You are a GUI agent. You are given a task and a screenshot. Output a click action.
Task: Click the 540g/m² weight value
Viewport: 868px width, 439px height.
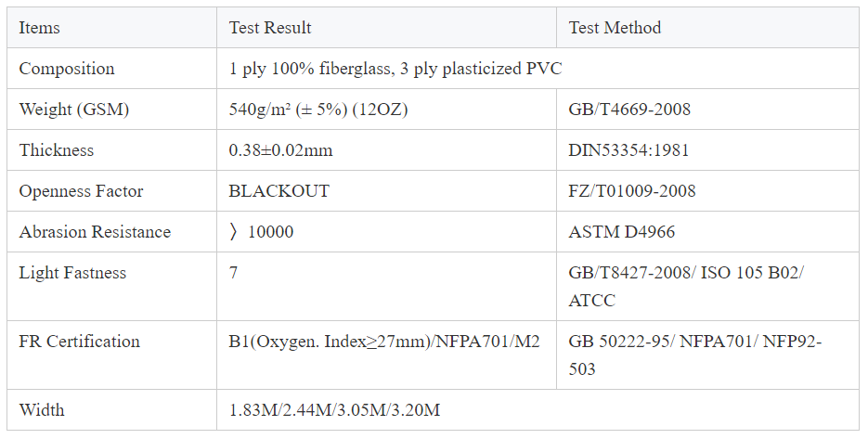pyautogui.click(x=318, y=110)
